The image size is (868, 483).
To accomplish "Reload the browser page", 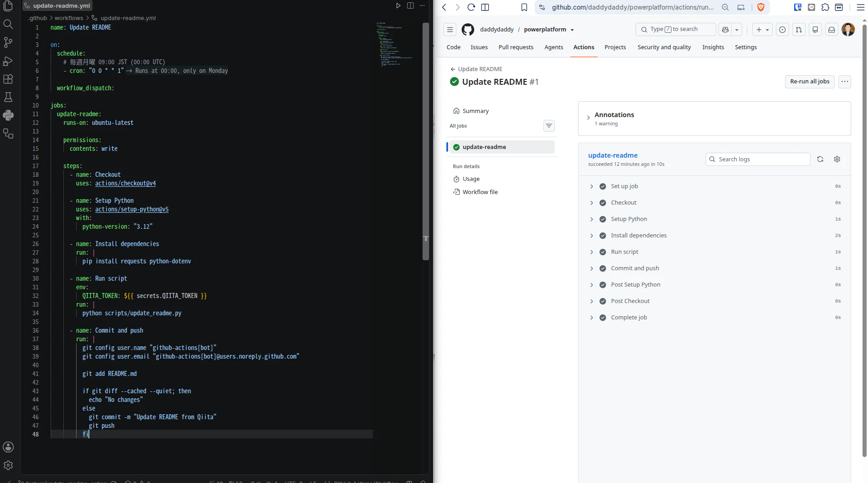I will point(471,7).
